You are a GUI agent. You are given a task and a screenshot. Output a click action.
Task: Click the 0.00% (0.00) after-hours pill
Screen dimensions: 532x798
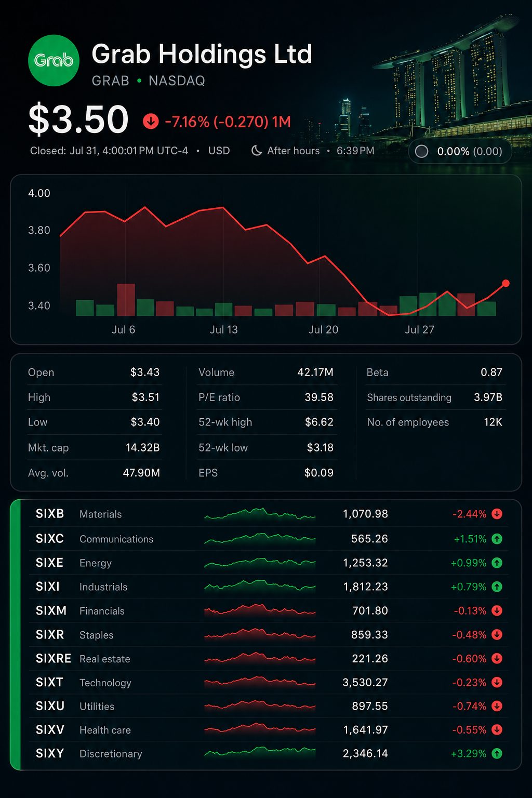pos(460,151)
